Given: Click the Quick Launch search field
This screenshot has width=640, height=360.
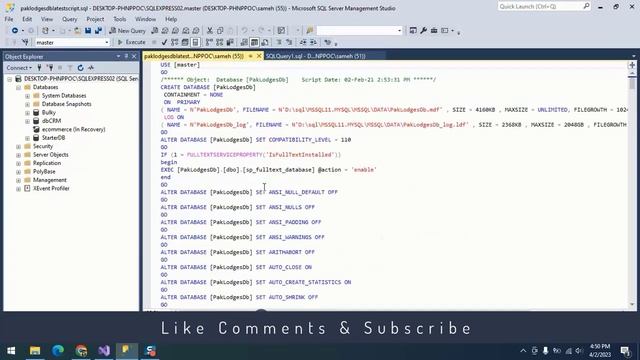Looking at the screenshot, I should [x=544, y=6].
